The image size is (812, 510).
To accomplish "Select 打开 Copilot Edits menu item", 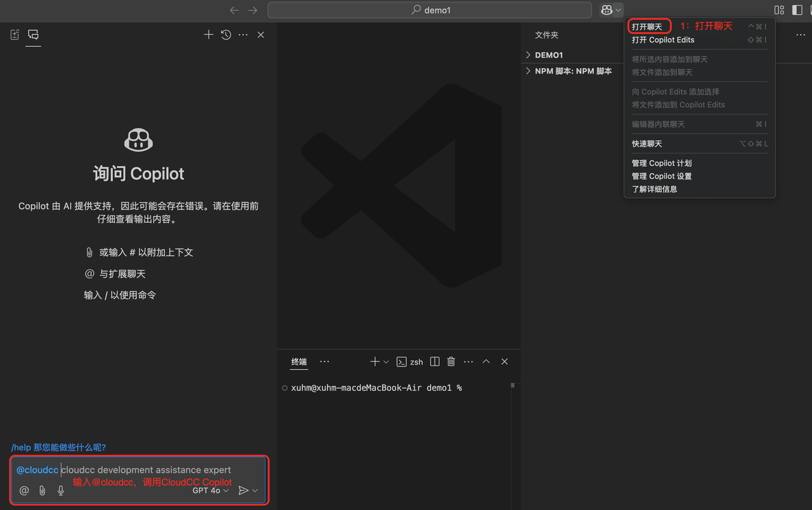I will point(663,40).
